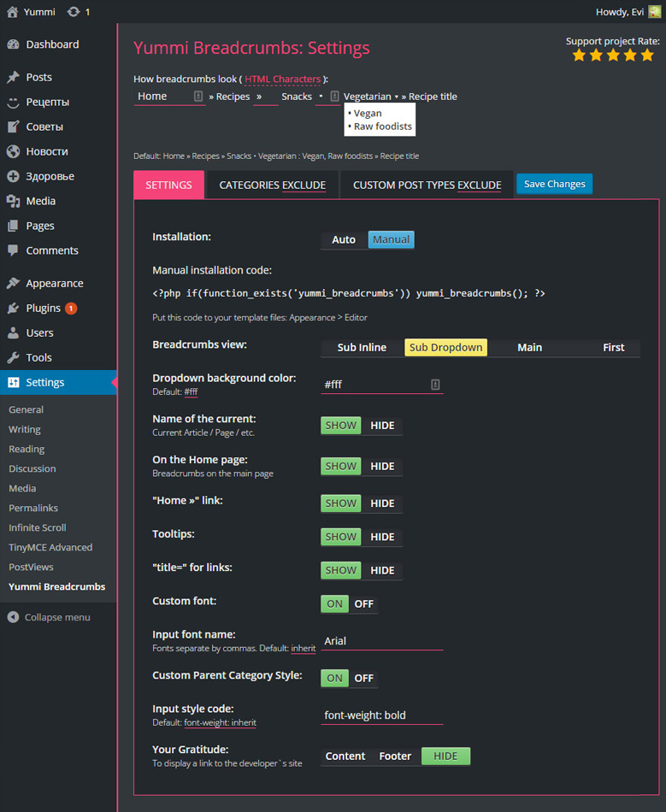The height and width of the screenshot is (812, 666).
Task: Open Permalinks settings submenu
Action: 33,508
